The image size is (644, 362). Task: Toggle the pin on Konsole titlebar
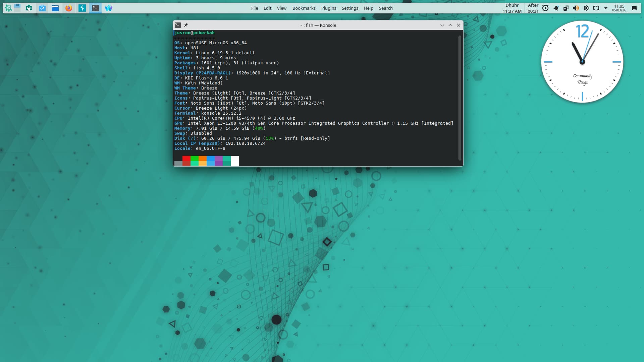point(186,25)
